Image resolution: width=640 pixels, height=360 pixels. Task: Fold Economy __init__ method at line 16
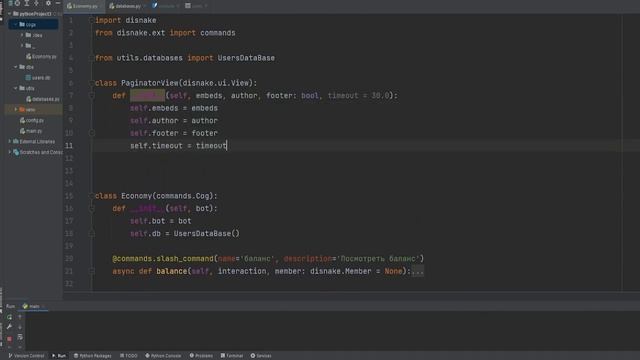pos(92,209)
